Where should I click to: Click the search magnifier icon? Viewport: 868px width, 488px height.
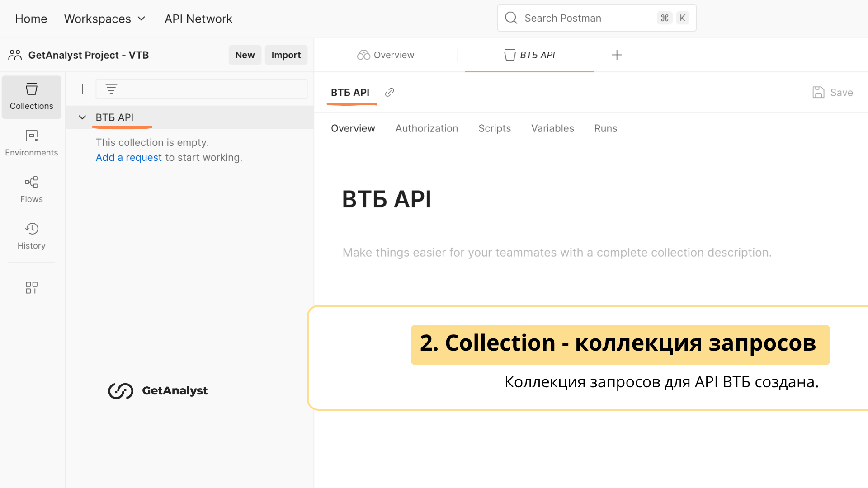(511, 18)
